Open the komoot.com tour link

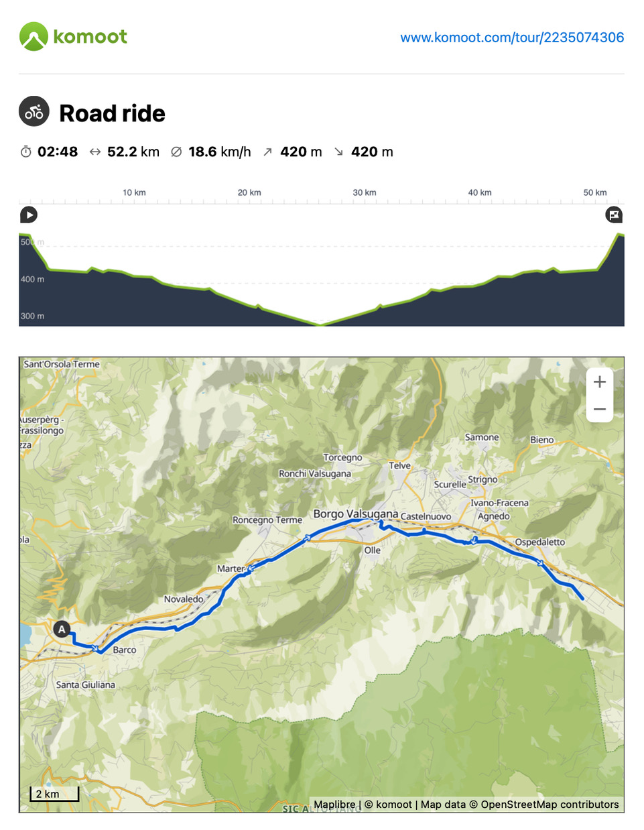tap(512, 38)
